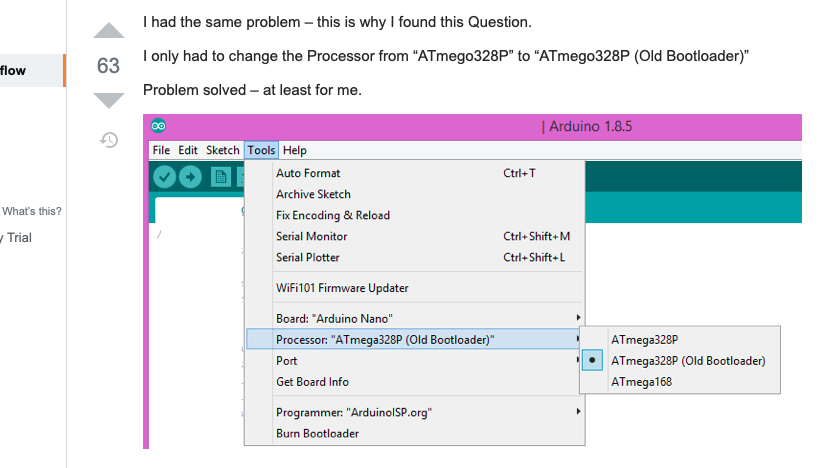Select the ATmega328P processor option
The width and height of the screenshot is (834, 468).
coord(680,339)
